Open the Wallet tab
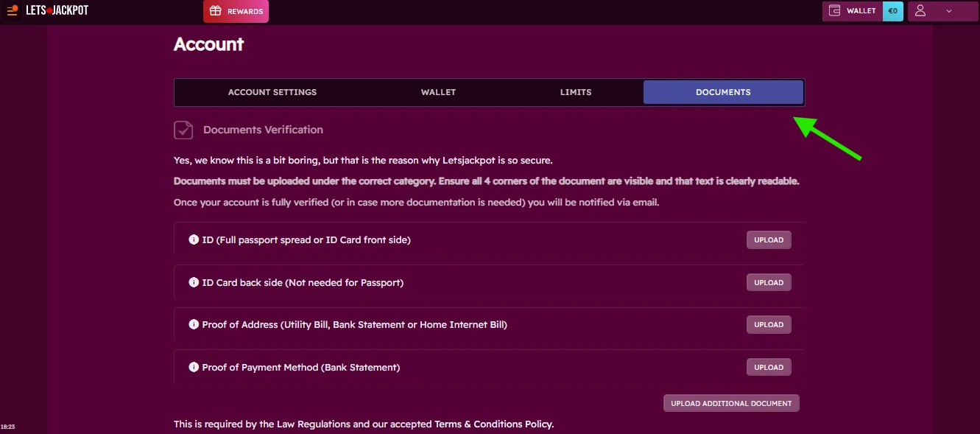Viewport: 980px width, 434px height. (x=438, y=92)
